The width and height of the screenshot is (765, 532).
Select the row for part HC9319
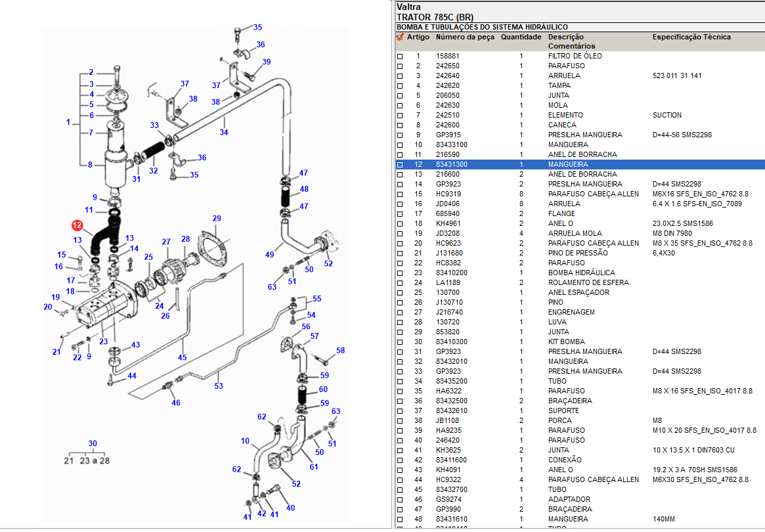point(448,194)
